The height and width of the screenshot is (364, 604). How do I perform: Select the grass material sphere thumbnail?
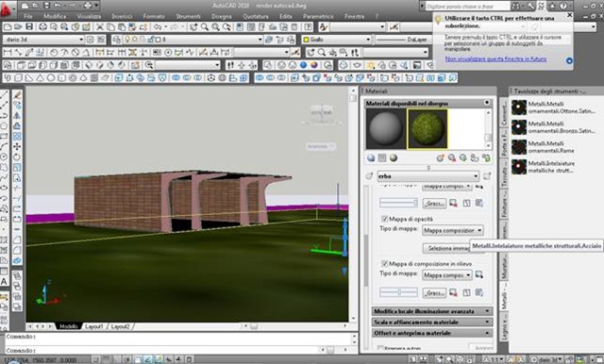428,128
